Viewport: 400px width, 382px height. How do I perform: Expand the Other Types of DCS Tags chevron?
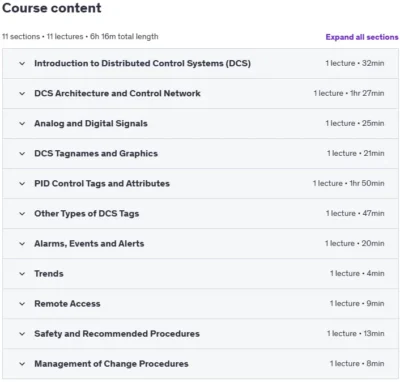(22, 213)
